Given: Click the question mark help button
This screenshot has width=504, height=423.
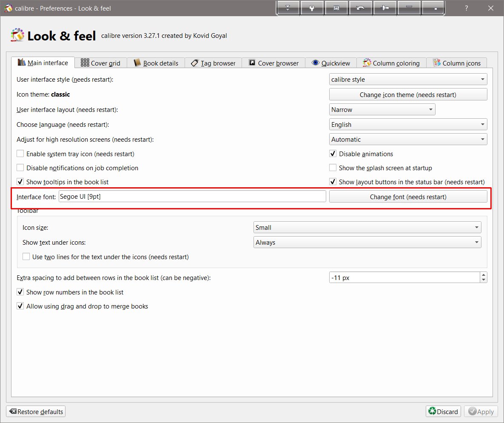Looking at the screenshot, I should pyautogui.click(x=467, y=8).
